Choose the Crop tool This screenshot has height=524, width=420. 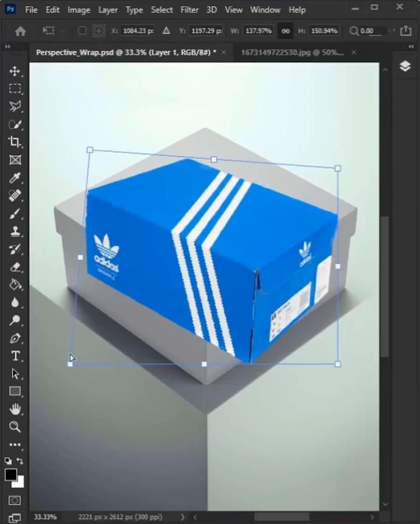[x=15, y=141]
